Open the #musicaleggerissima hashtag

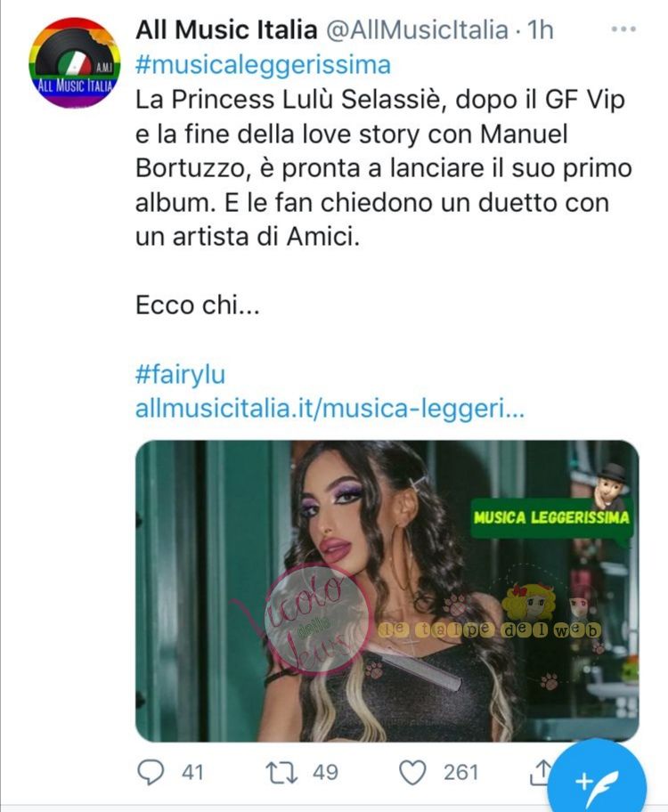(x=264, y=65)
